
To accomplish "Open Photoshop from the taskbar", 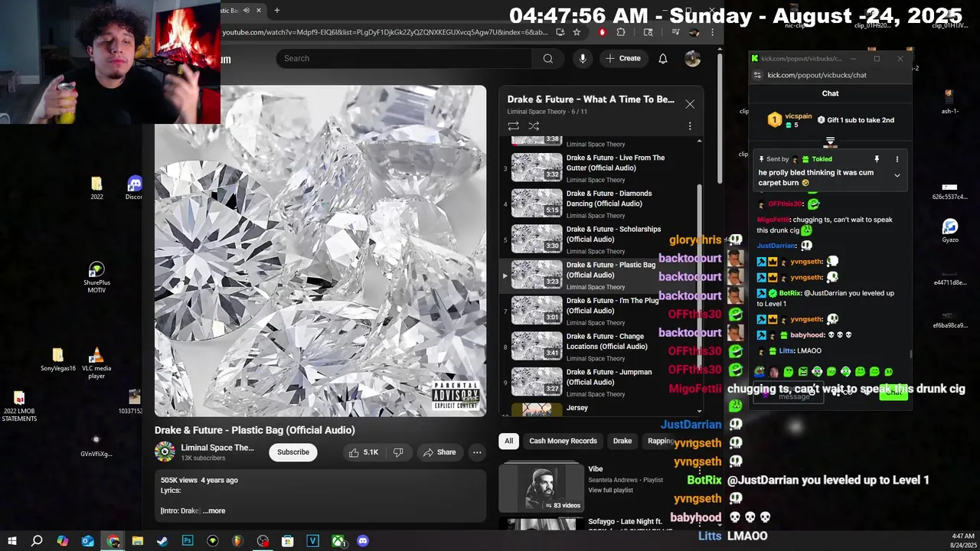I will click(x=188, y=541).
